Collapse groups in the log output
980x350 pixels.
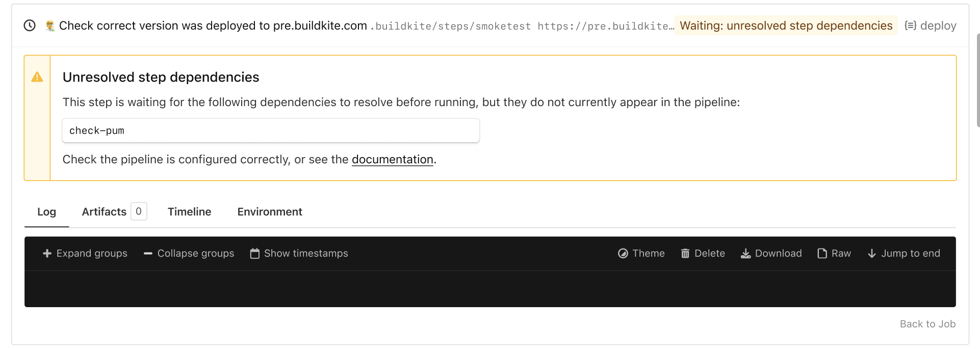coord(189,254)
